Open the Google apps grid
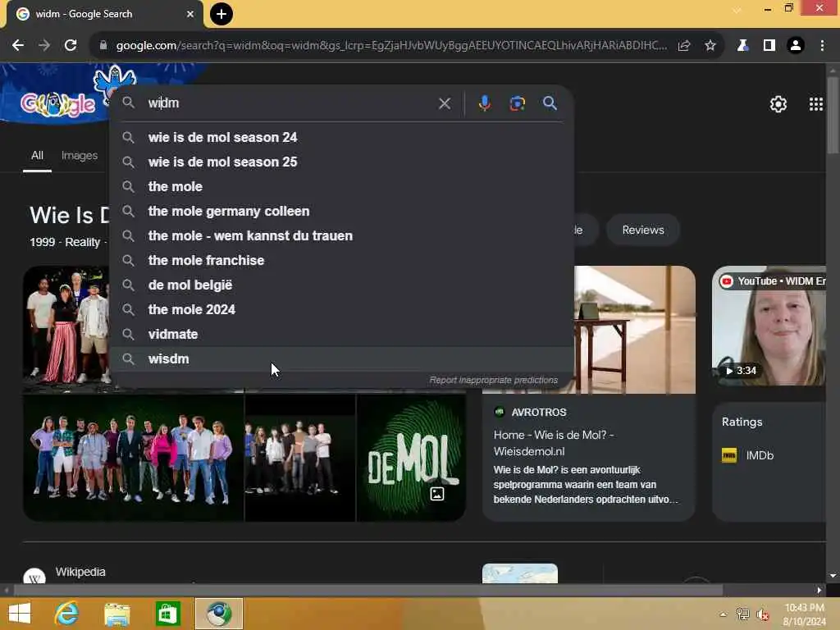This screenshot has width=840, height=630. (x=816, y=104)
